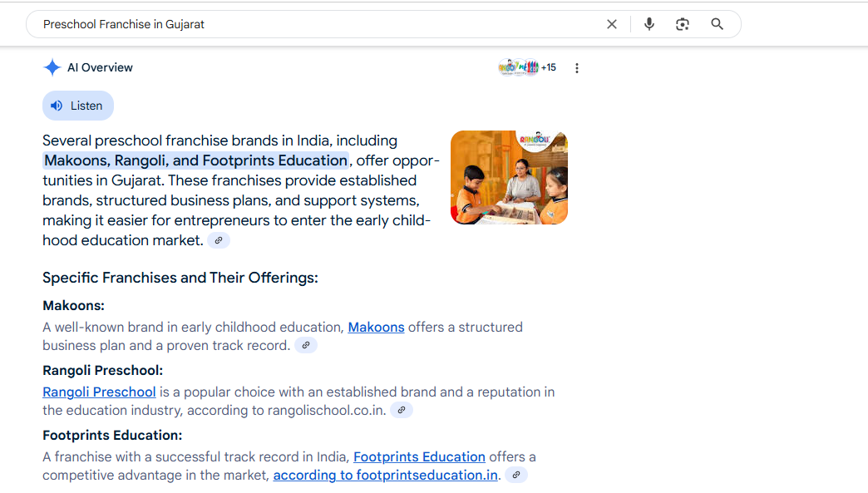Show the +15 source sites
This screenshot has height=493, width=868.
(x=549, y=67)
